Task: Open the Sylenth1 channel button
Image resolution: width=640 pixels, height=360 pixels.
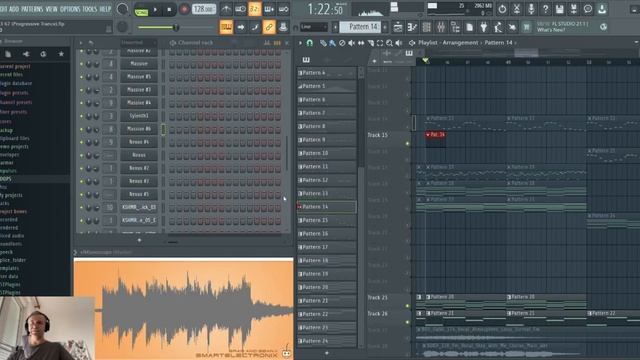Action: pyautogui.click(x=139, y=116)
